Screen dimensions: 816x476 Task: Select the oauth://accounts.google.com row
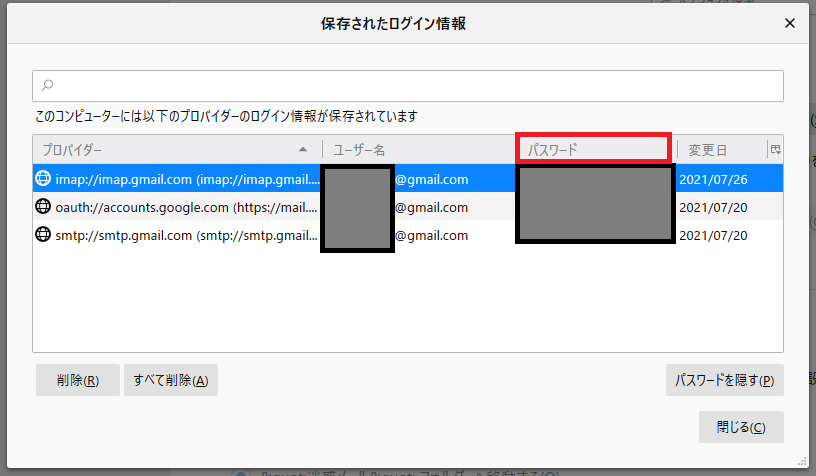[407, 207]
